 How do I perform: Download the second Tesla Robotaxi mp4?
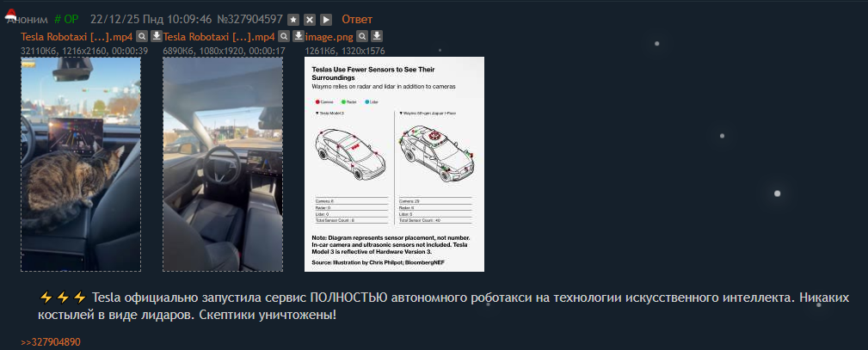[x=299, y=37]
